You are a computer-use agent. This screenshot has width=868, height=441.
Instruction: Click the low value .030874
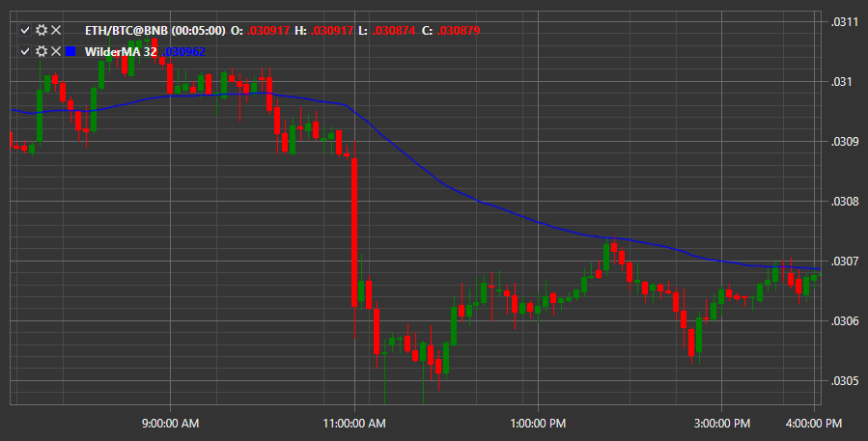point(394,31)
